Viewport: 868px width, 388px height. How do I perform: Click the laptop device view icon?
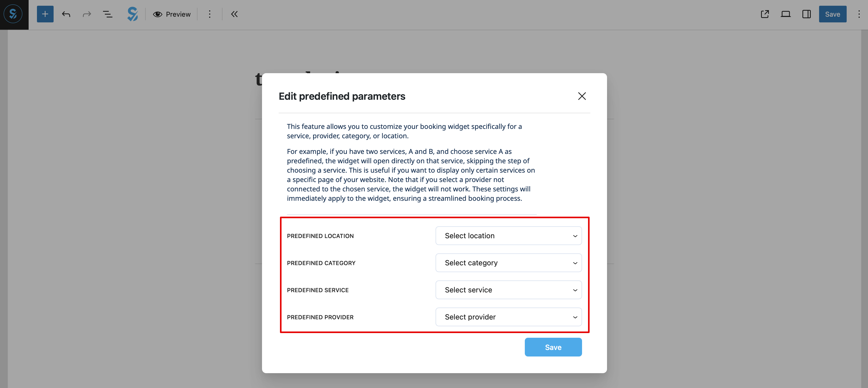(786, 14)
